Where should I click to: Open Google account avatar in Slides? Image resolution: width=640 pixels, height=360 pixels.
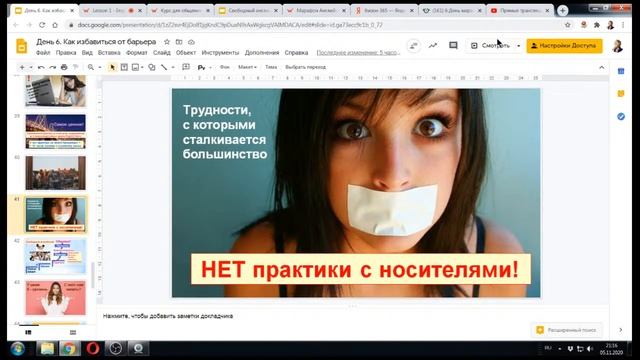coord(618,46)
